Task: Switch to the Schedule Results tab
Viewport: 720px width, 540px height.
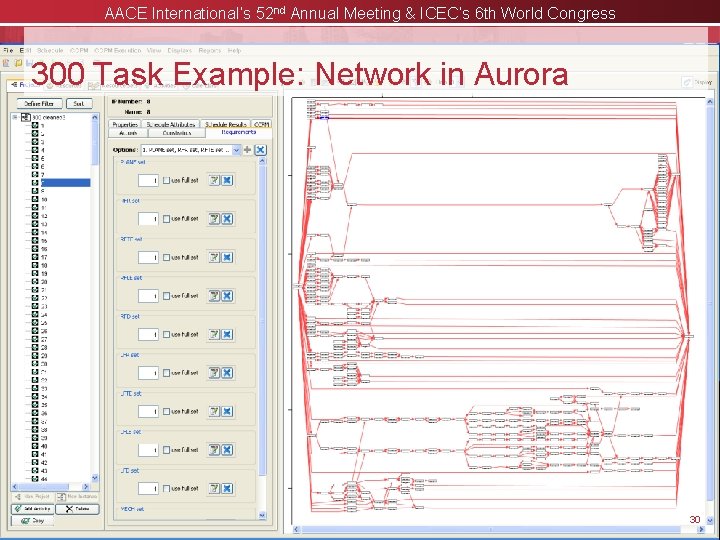Action: pos(226,124)
